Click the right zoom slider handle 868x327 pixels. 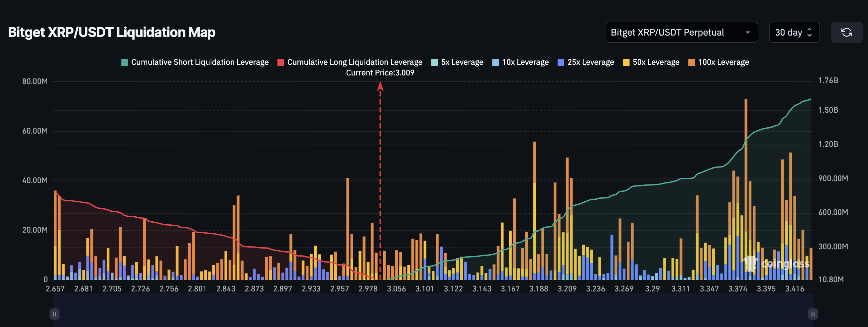813,314
